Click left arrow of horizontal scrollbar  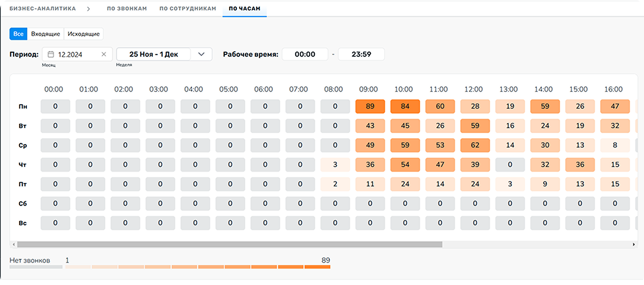(x=14, y=244)
